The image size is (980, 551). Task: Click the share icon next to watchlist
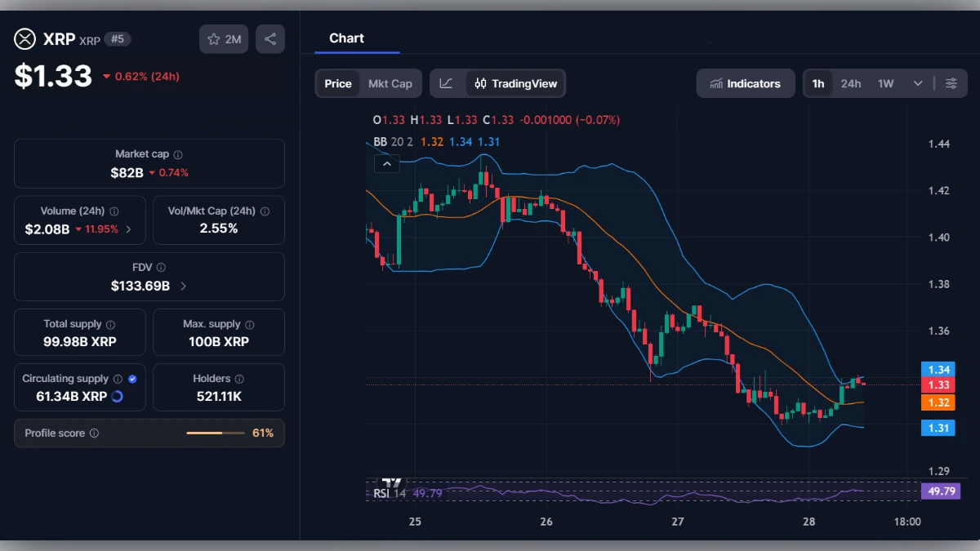[270, 38]
